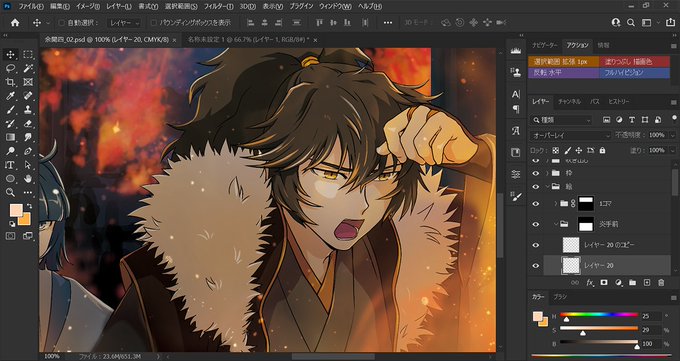Collapse the 絵 layer group
680x361 pixels.
point(547,187)
